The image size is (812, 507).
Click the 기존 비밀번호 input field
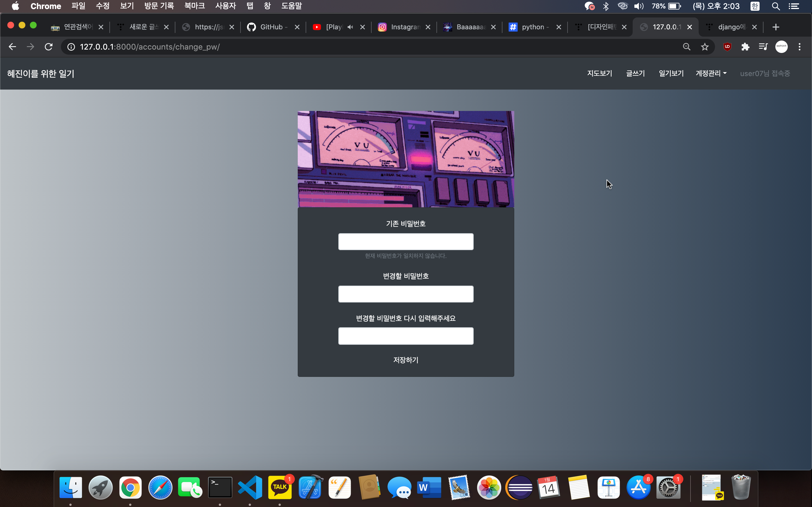coord(406,241)
